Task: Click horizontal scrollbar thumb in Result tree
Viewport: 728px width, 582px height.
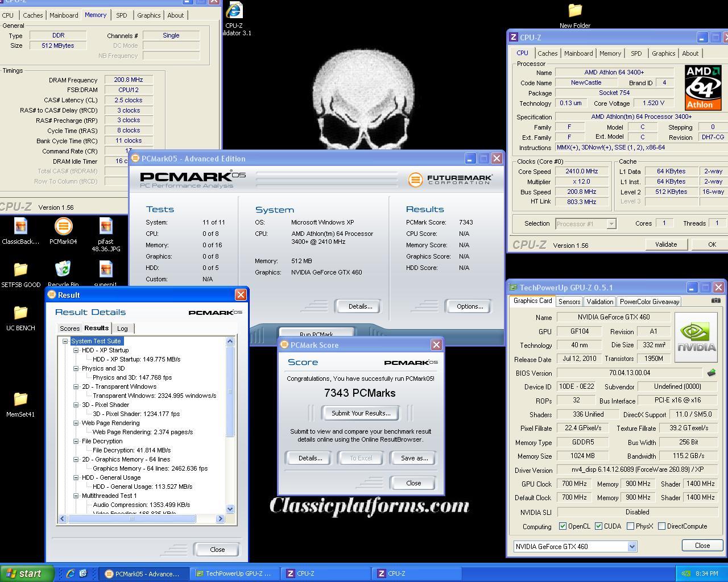Action: (x=132, y=518)
